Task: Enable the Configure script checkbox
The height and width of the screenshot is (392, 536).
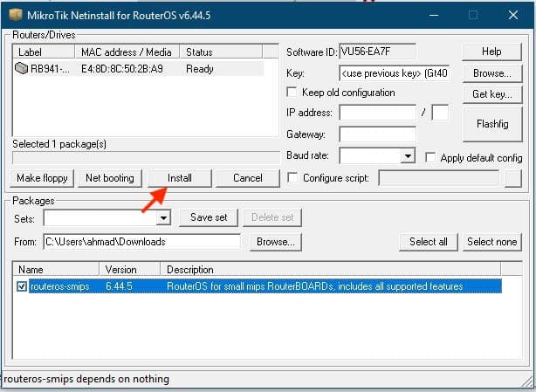Action: 292,178
